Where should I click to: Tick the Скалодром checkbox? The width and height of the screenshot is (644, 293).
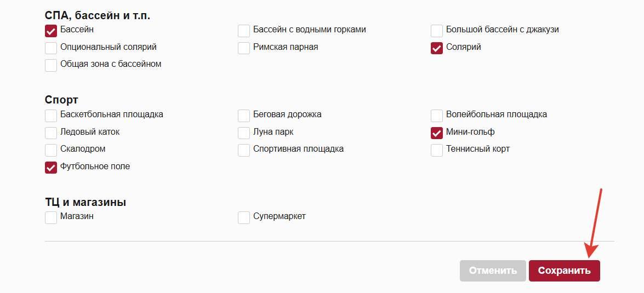[x=51, y=150]
